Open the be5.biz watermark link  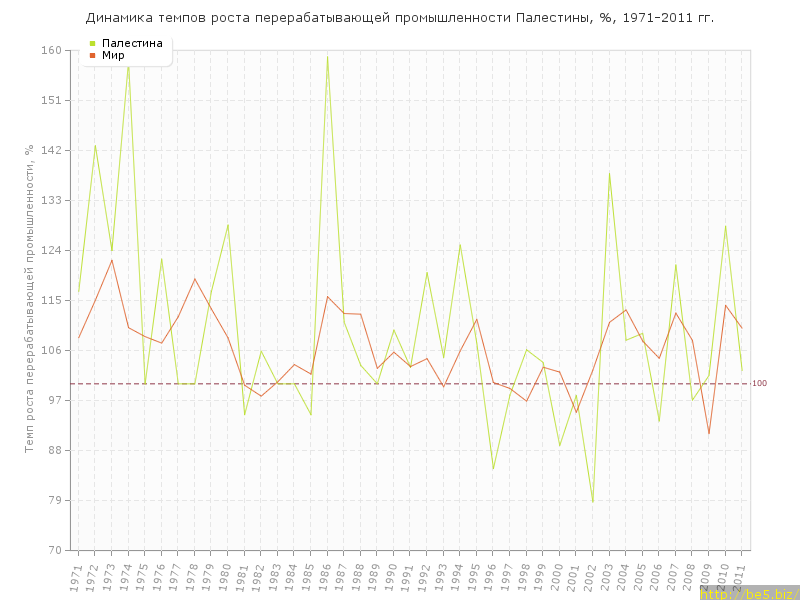point(748,593)
